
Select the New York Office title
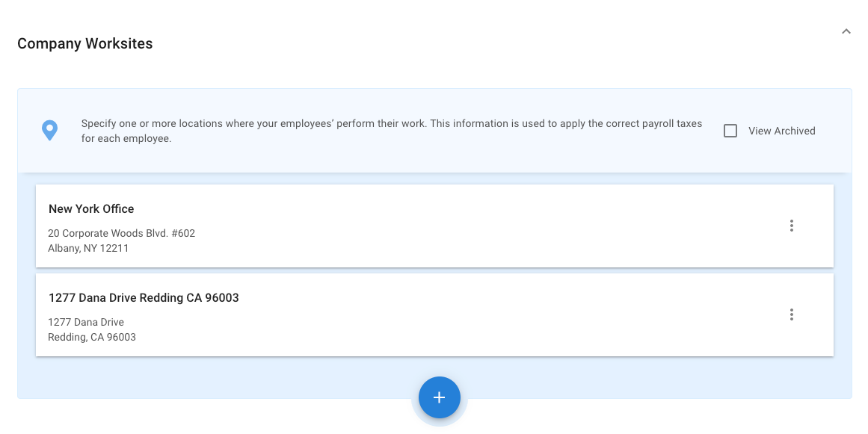tap(91, 209)
